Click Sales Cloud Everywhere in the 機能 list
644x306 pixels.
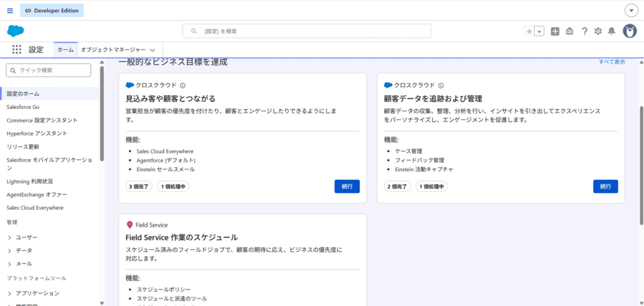165,151
